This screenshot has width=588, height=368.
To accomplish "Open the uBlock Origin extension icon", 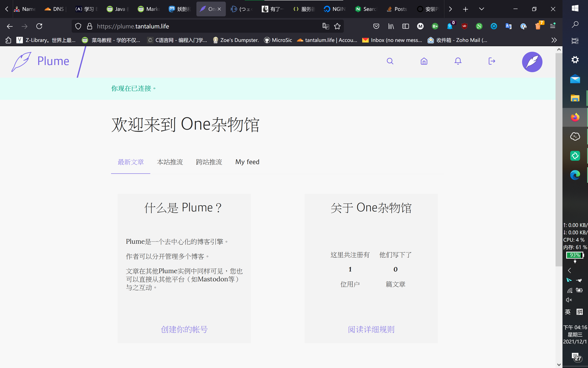I will 464,26.
